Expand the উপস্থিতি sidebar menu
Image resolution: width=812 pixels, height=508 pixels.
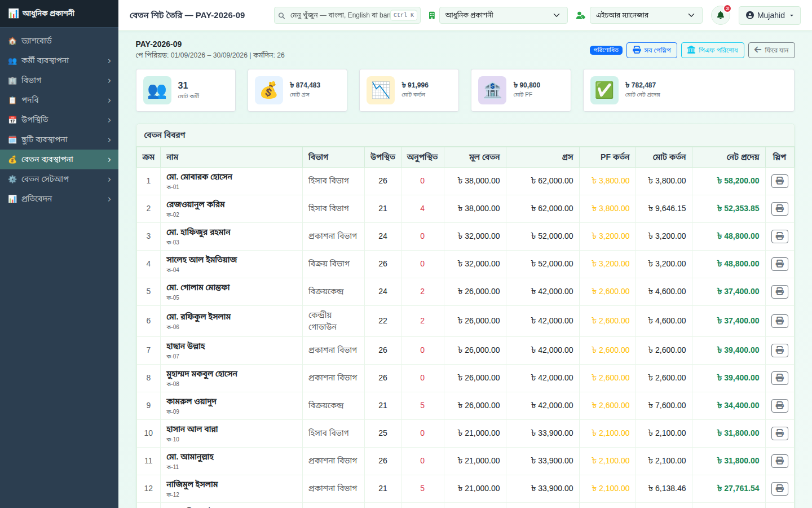59,120
